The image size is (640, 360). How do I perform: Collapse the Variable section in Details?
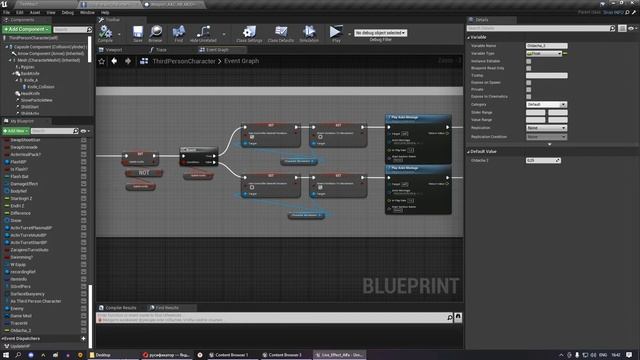click(x=469, y=37)
